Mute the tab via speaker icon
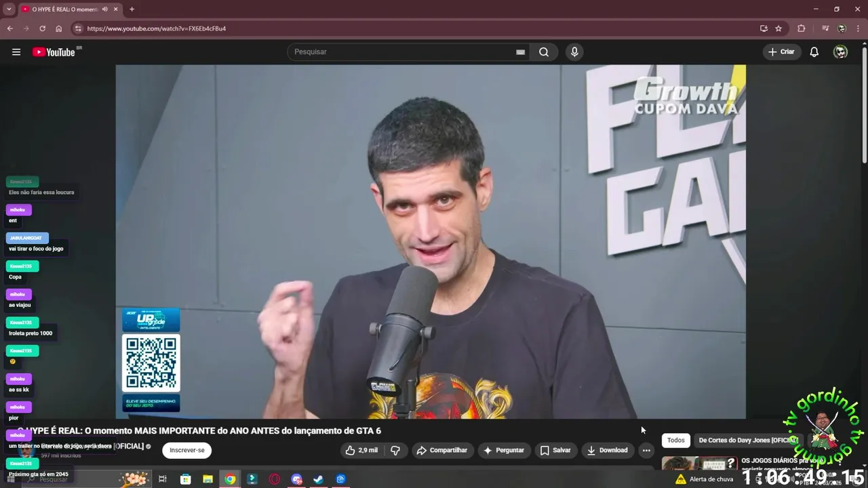 click(x=104, y=9)
